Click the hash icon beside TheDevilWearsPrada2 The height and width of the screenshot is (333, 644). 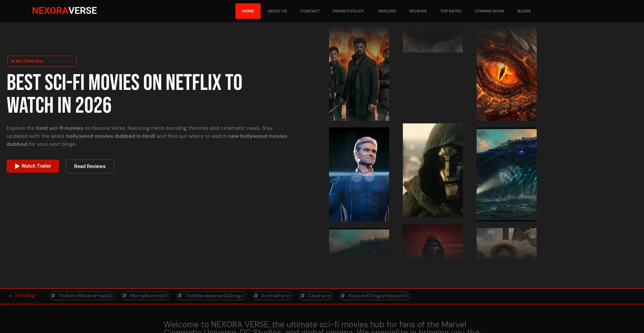[x=53, y=296]
